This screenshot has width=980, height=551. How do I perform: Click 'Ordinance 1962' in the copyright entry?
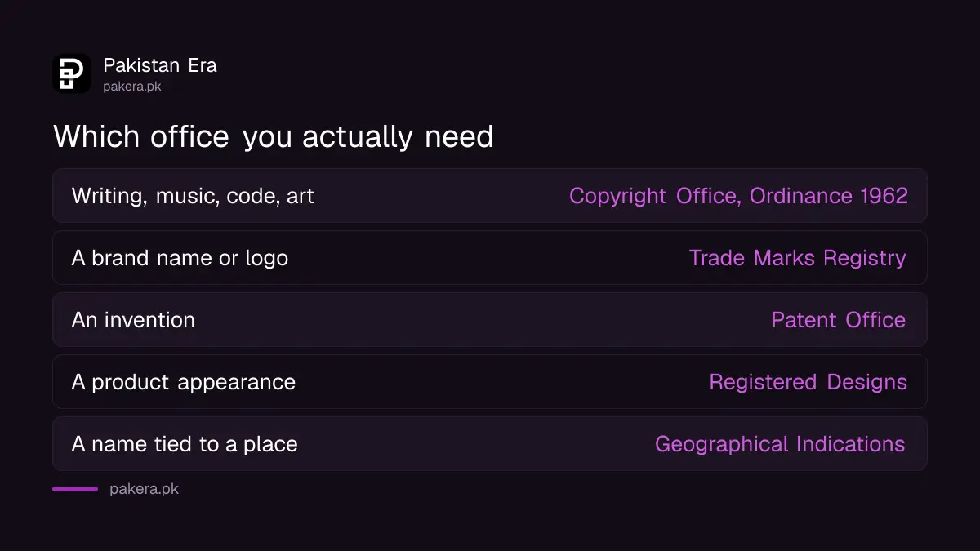coord(829,196)
